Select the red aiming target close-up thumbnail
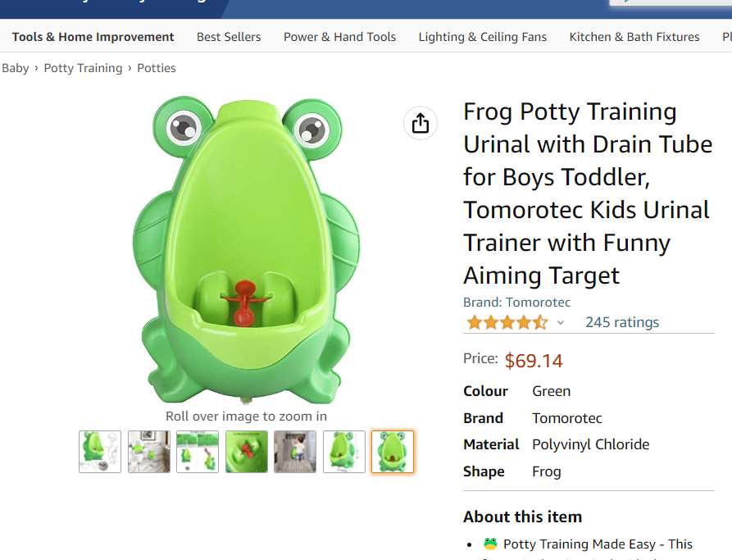The image size is (732, 560). pyautogui.click(x=247, y=452)
